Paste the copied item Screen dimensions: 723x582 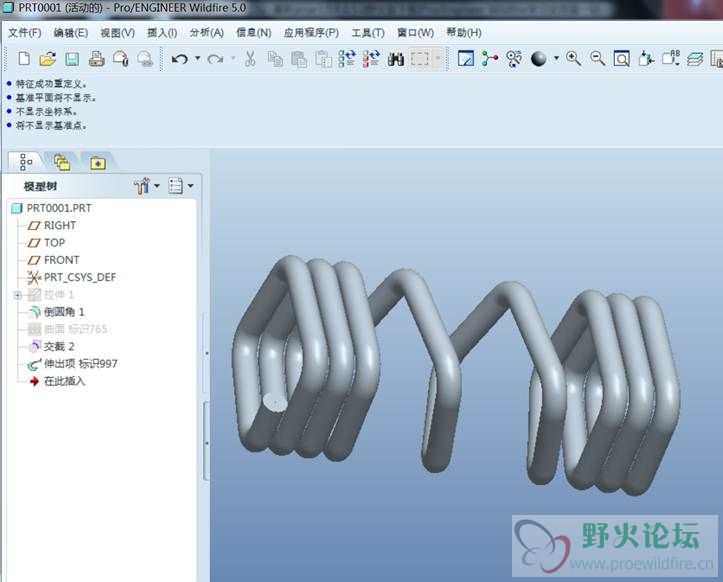(299, 59)
